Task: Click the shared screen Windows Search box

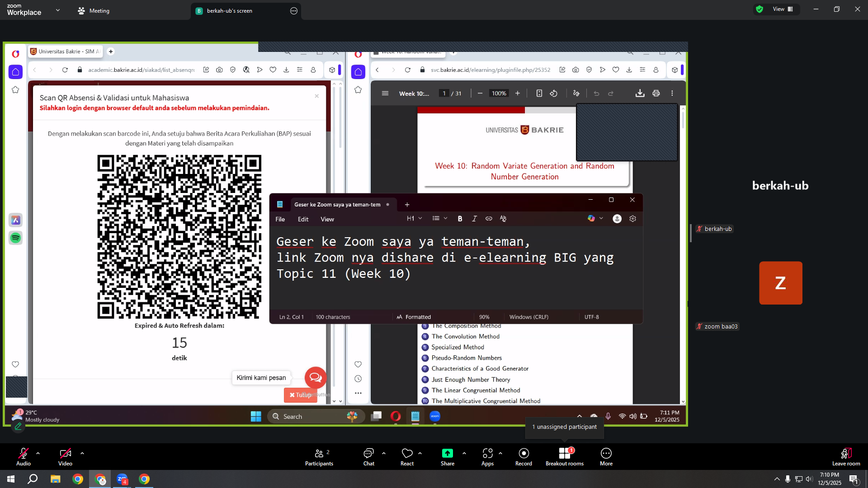Action: (x=316, y=417)
